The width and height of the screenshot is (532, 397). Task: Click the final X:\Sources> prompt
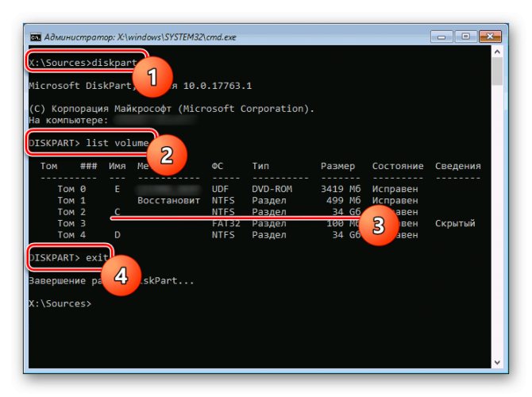point(60,304)
